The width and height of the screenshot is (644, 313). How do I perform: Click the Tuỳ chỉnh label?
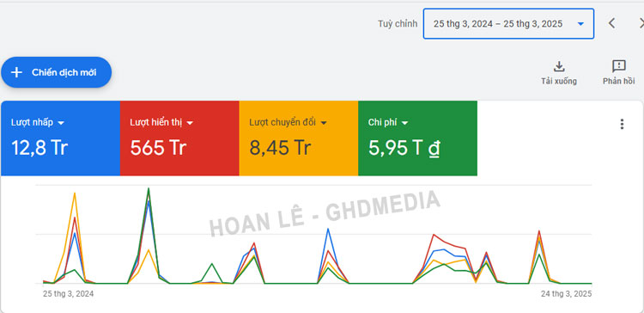398,24
